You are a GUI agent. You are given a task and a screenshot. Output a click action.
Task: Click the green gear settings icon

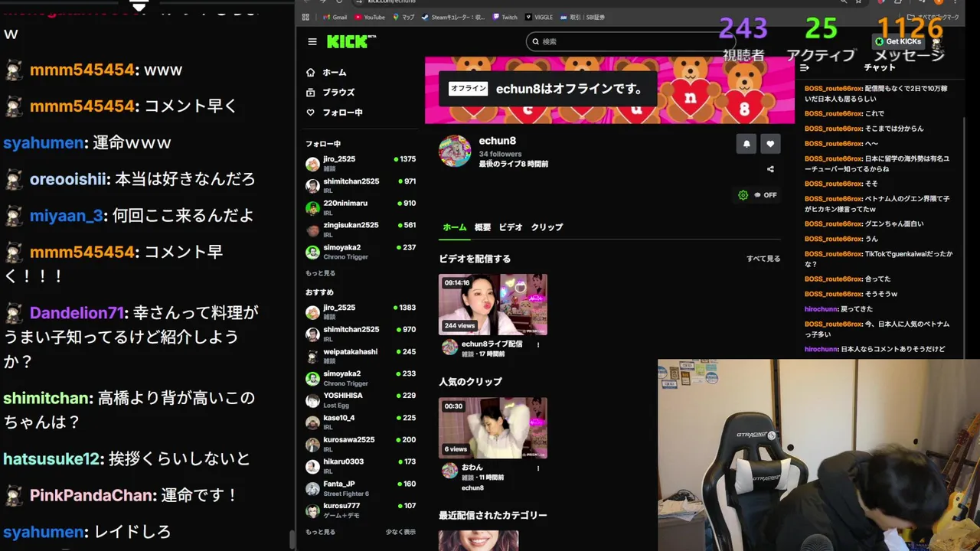pyautogui.click(x=743, y=195)
